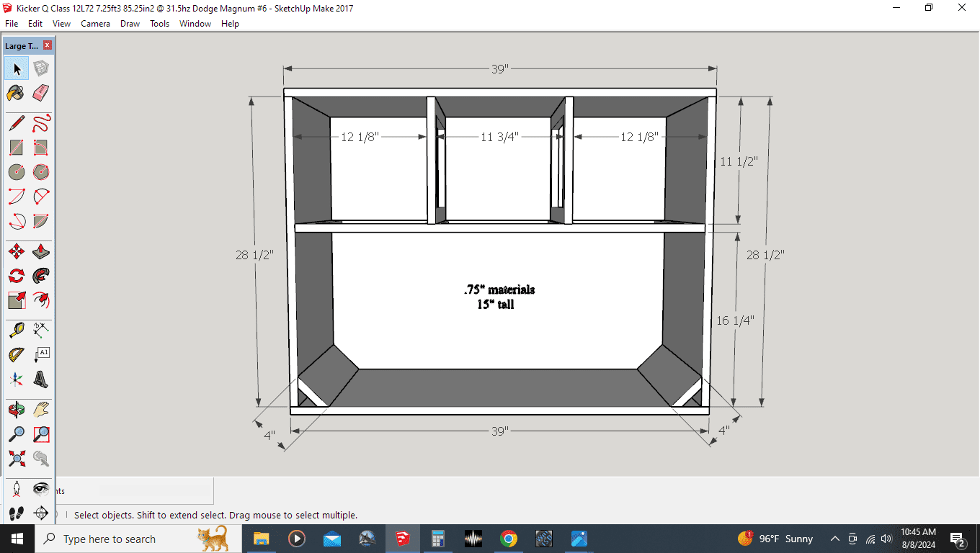Open the Calculator from the taskbar
This screenshot has width=980, height=553.
[437, 539]
